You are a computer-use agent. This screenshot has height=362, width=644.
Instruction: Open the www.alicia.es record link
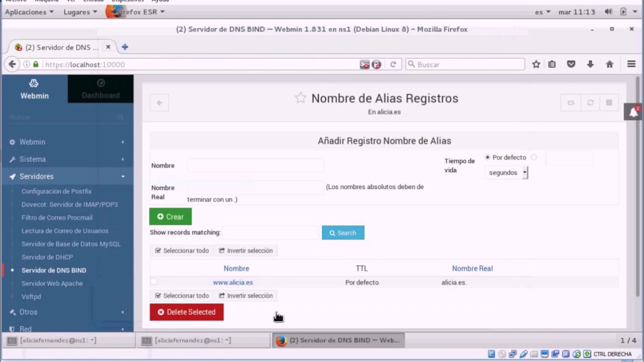(x=233, y=282)
